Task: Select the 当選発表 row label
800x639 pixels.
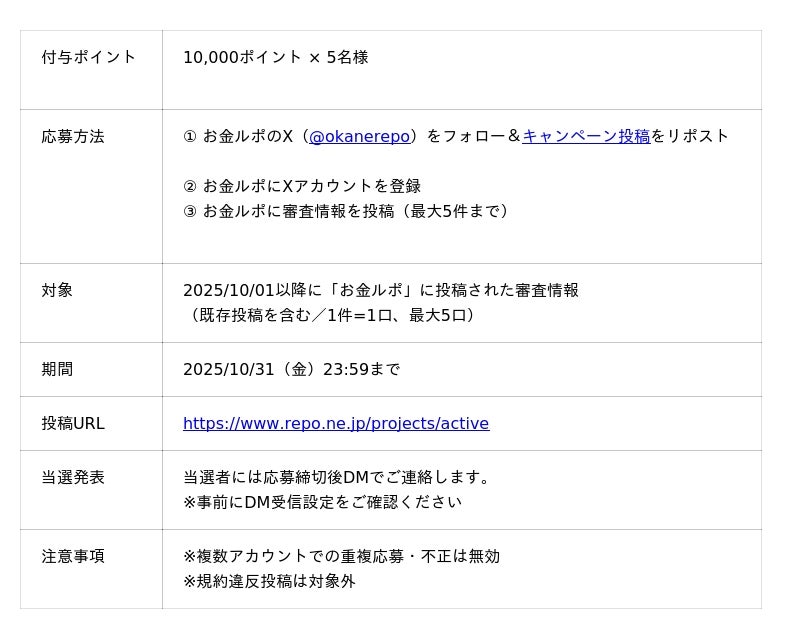Action: tap(73, 477)
